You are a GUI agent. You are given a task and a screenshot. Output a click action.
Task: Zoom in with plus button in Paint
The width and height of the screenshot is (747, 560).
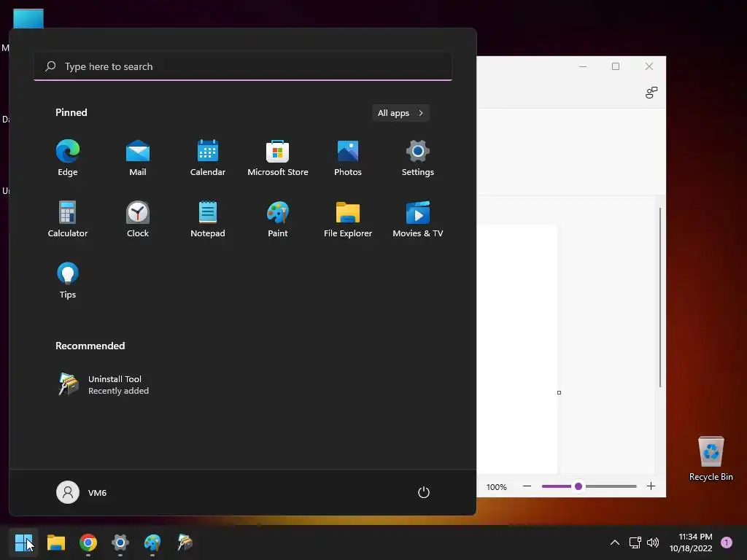(651, 486)
